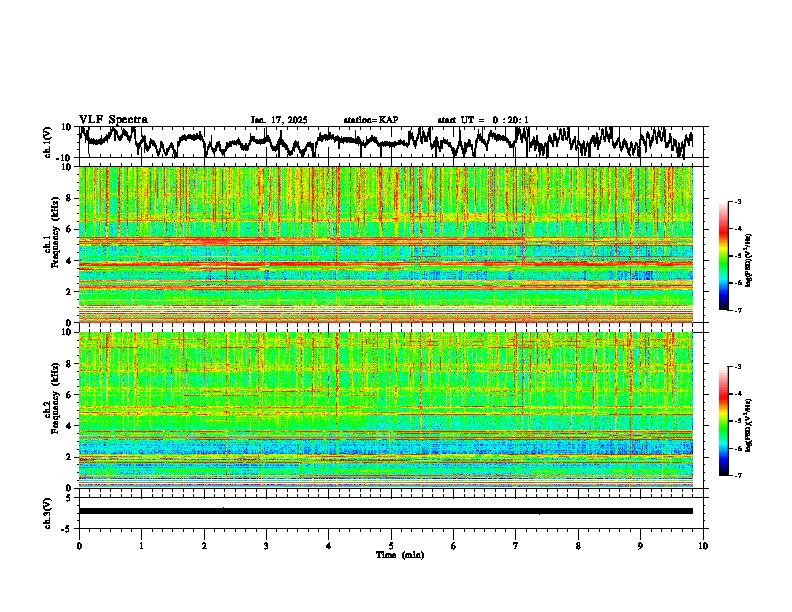Viewport: 792px width, 612px height.
Task: Click the time axis tick label '2'
Action: 204,546
